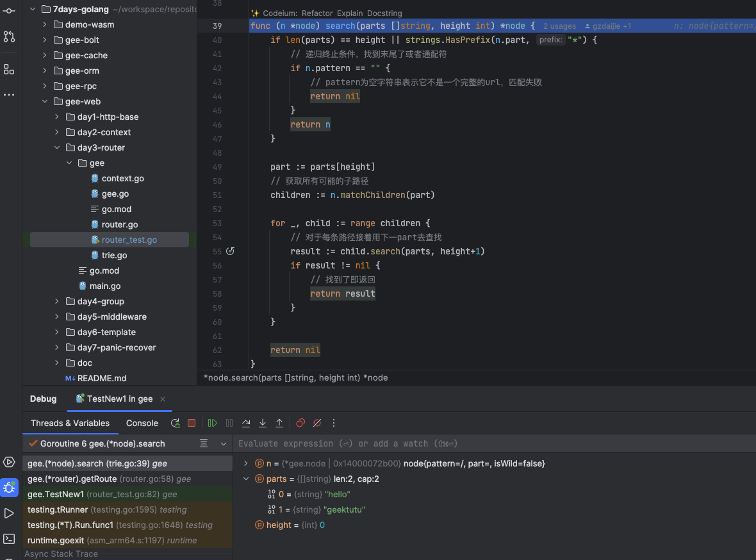Click the Step Into debugger icon
The height and width of the screenshot is (560, 756).
263,423
